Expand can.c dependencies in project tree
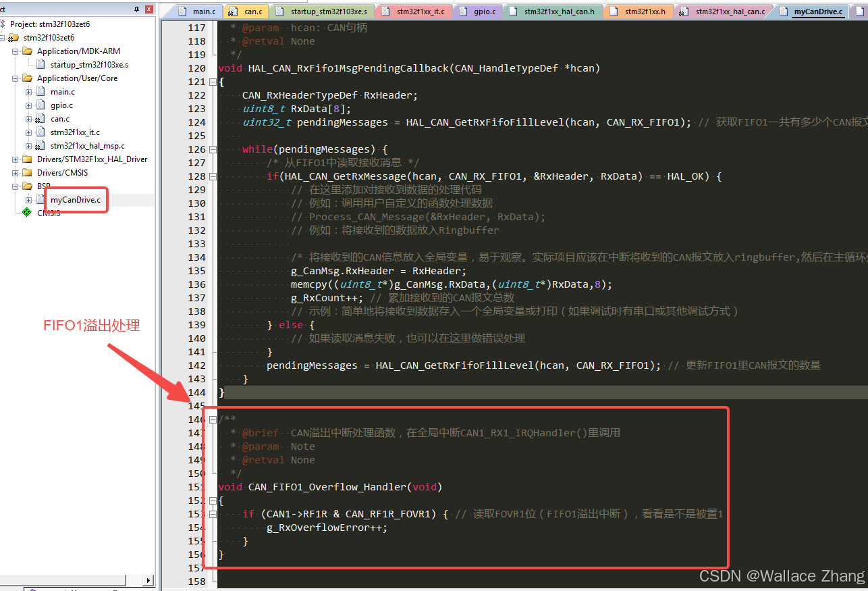 pos(29,119)
